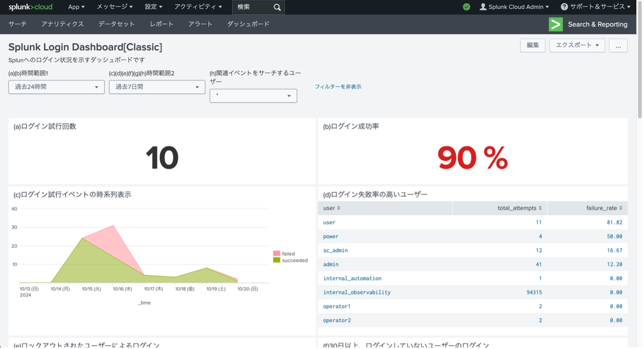Open the App dropdown menu
The height and width of the screenshot is (349, 644).
point(76,7)
